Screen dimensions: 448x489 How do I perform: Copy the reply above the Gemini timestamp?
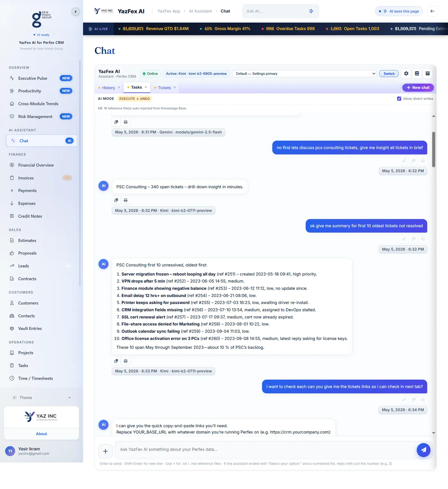(x=116, y=122)
